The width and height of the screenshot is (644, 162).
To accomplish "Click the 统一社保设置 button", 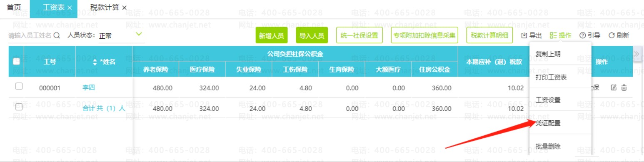I will click(x=359, y=36).
